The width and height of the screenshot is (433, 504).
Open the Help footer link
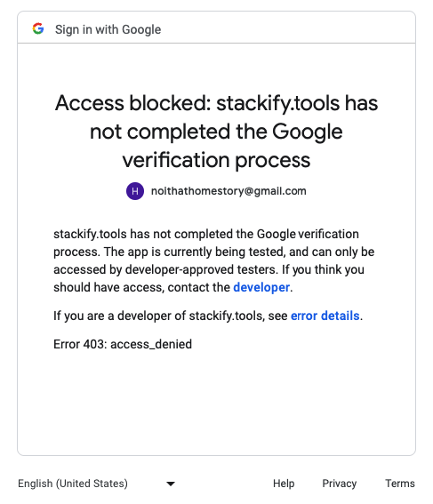[284, 484]
